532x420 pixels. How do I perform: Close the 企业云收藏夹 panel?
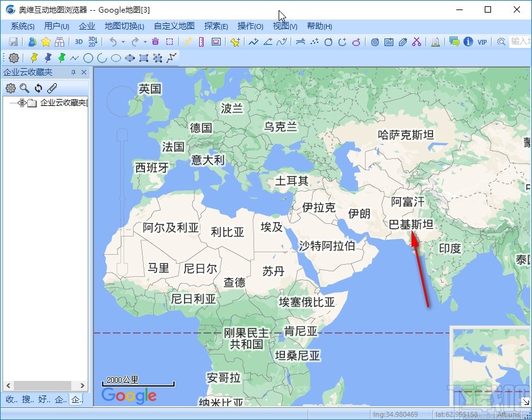point(84,73)
